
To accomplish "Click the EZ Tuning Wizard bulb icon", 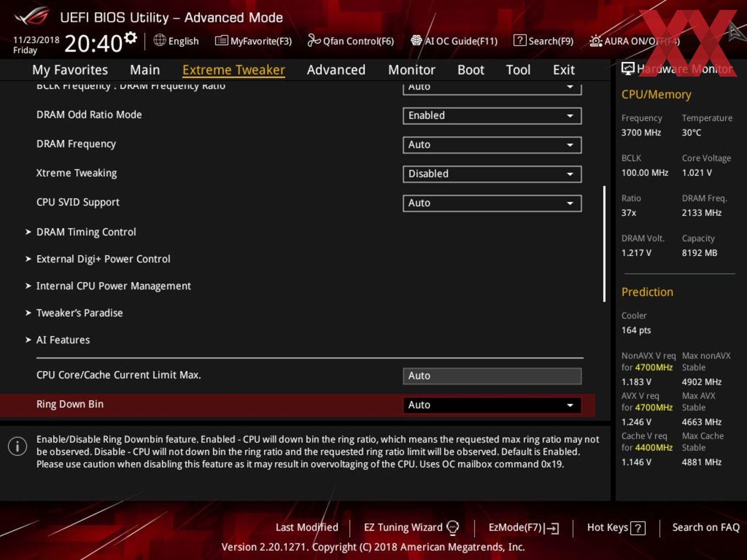I will [453, 528].
